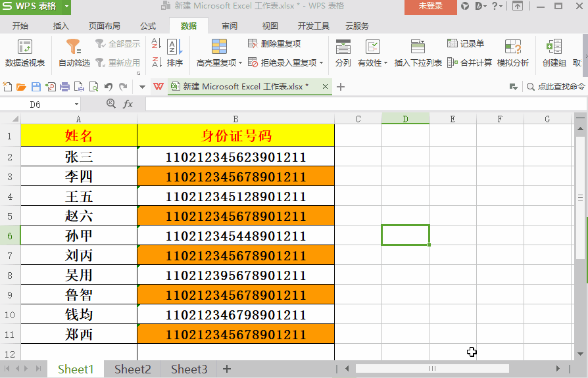Click the Not Logged In (未登录) button

[x=430, y=7]
